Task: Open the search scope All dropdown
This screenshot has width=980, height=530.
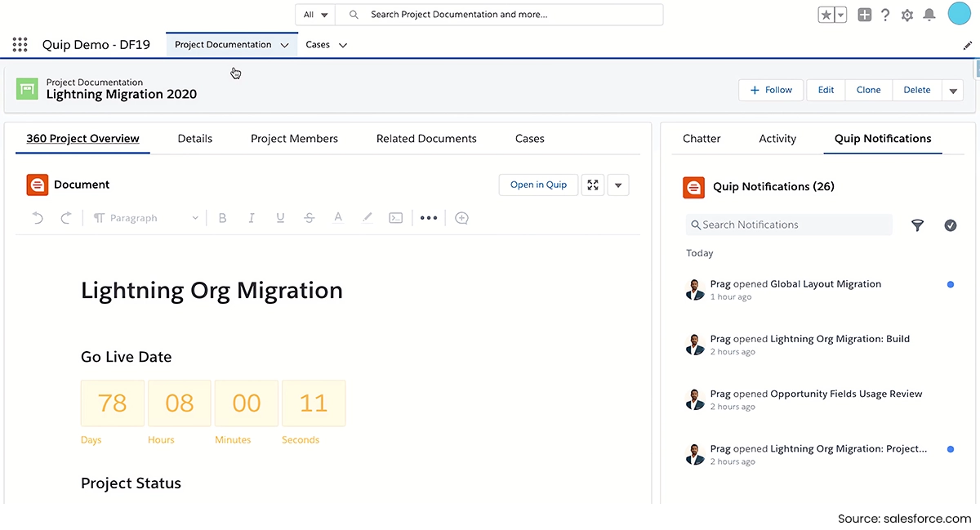Action: click(316, 15)
